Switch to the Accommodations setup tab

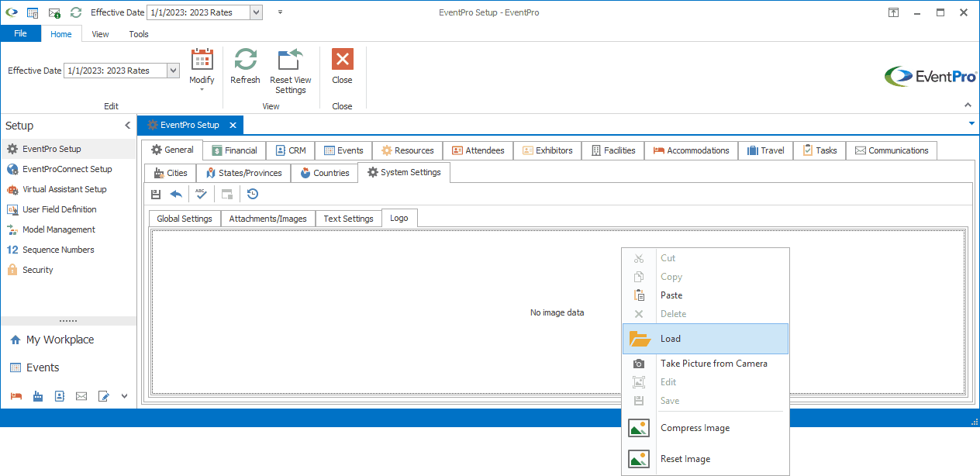point(691,150)
